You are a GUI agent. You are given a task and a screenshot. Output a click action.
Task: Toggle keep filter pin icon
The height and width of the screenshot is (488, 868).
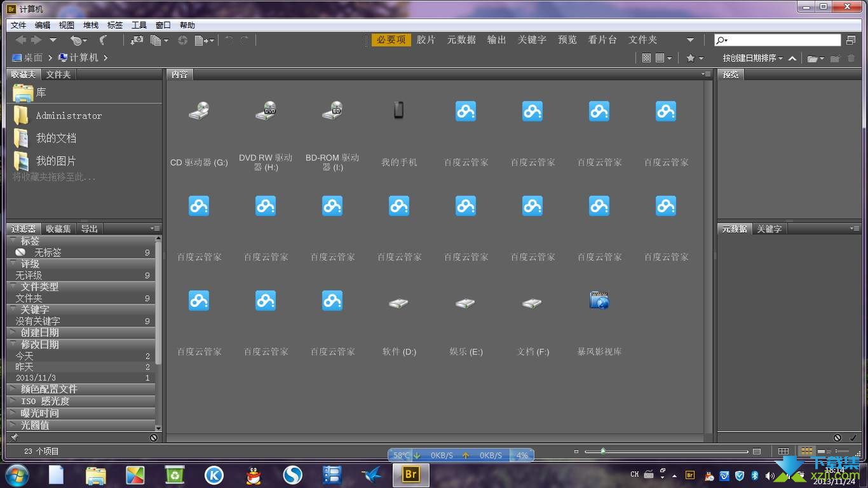14,438
